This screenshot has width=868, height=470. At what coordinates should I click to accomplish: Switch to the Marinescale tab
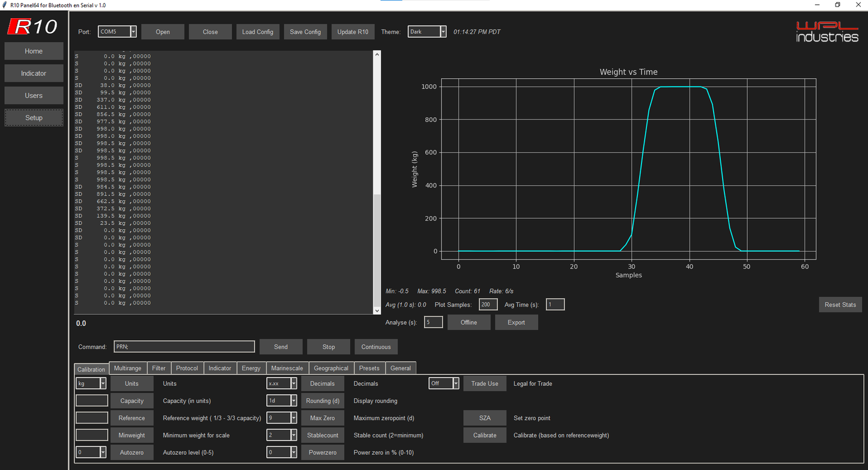287,368
